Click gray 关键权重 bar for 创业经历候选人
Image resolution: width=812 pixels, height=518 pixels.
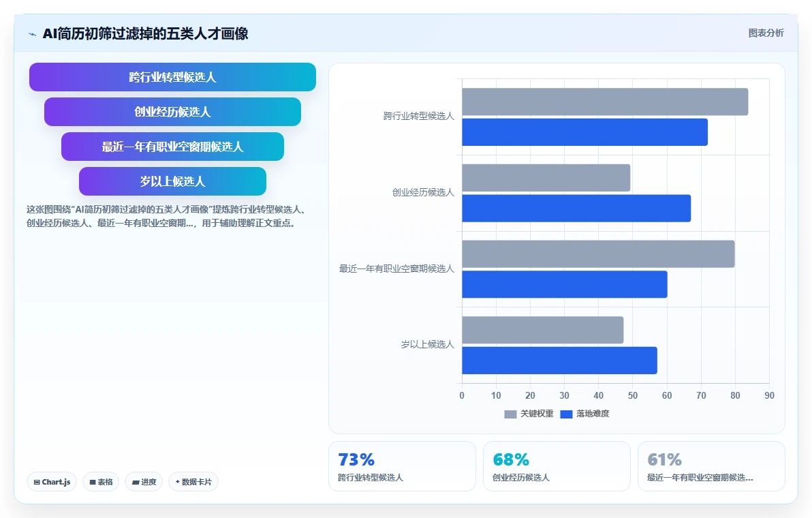click(x=546, y=178)
